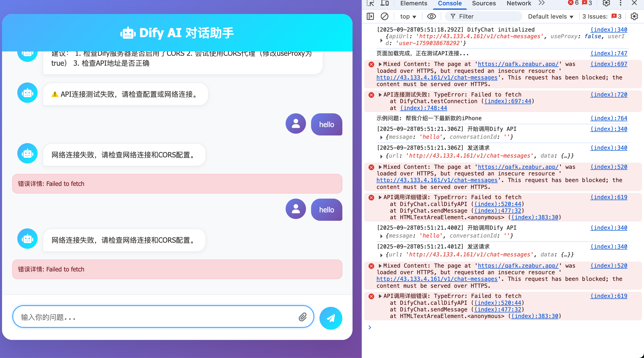Screen dimensions: 644x358
Task: Open the DevTools three-dot menu
Action: tap(621, 3)
